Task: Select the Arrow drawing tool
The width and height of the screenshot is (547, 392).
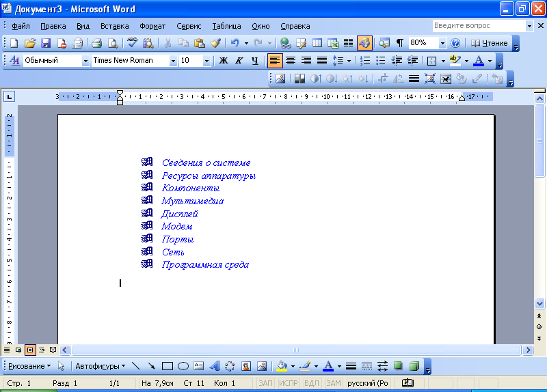Action: pyautogui.click(x=151, y=366)
